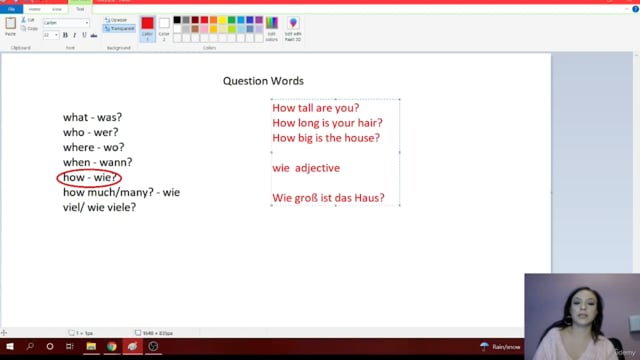
Task: Click the circled 'how - wie?' text
Action: click(89, 178)
